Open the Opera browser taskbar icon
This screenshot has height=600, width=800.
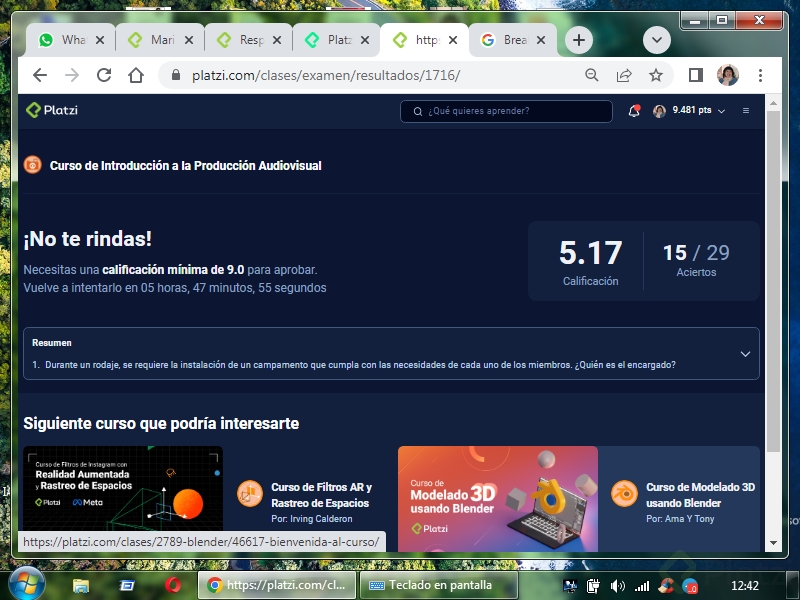172,585
